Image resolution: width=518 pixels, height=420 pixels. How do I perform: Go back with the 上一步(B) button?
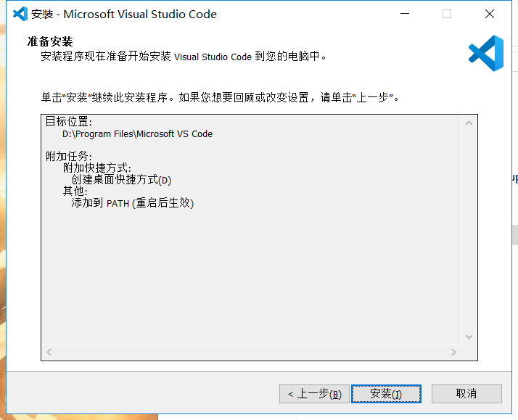[x=314, y=394]
